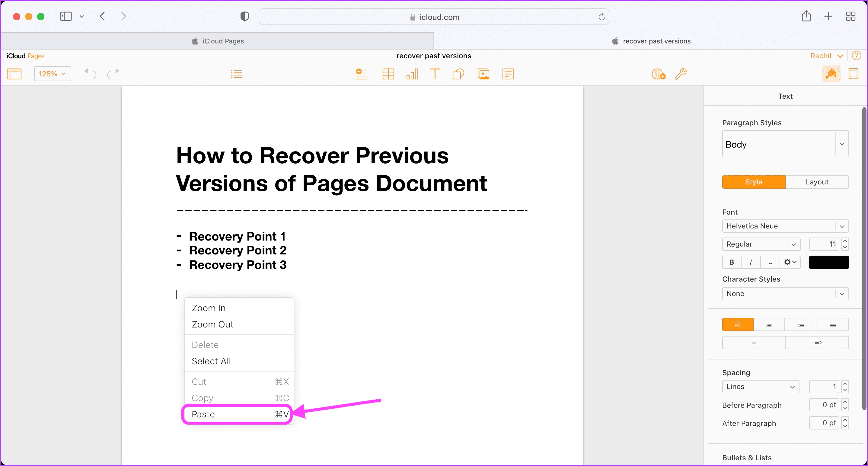Screen dimensions: 868x466
Task: Toggle Bold formatting button
Action: tap(732, 262)
